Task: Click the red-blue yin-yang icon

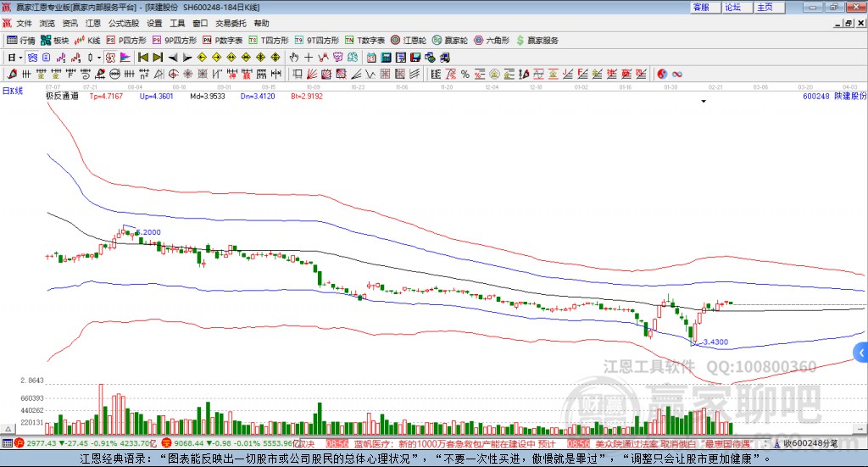Action: pyautogui.click(x=662, y=74)
